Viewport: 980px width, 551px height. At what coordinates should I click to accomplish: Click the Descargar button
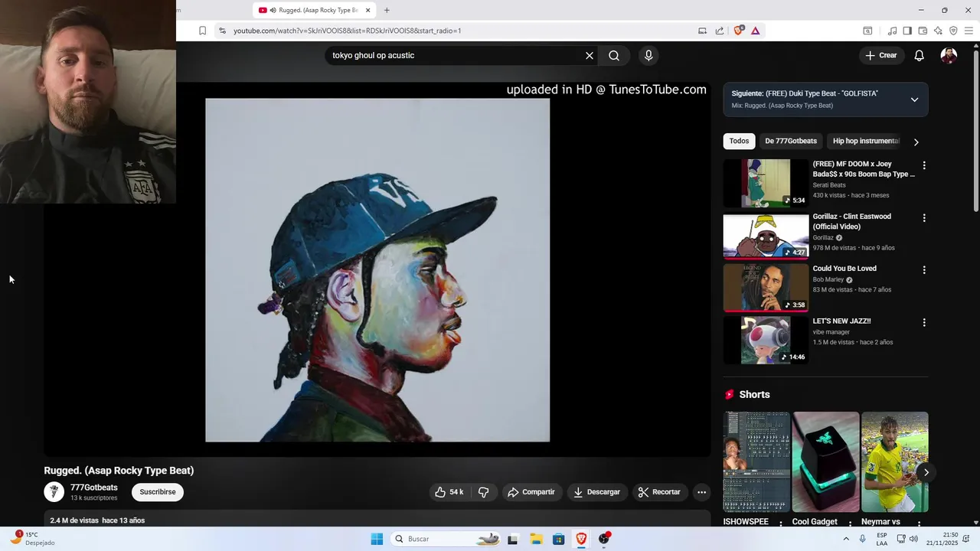coord(597,492)
